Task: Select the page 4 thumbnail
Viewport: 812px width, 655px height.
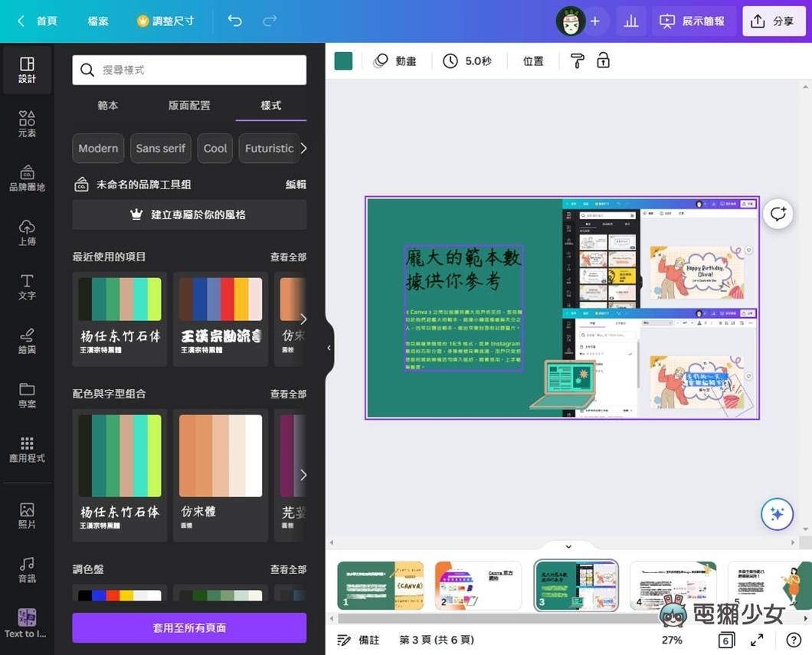Action: [674, 585]
